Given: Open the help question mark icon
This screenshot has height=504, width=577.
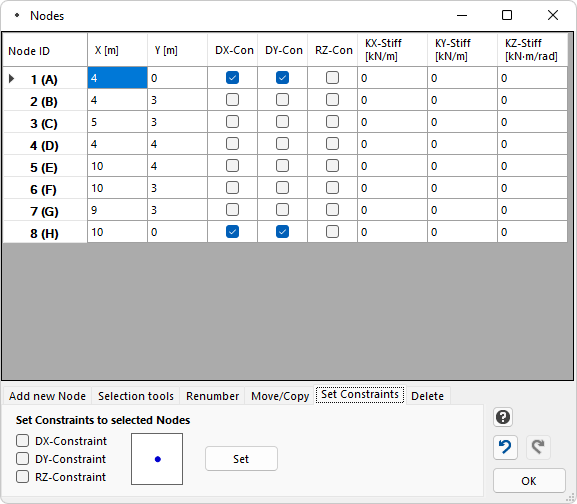Looking at the screenshot, I should click(x=503, y=417).
